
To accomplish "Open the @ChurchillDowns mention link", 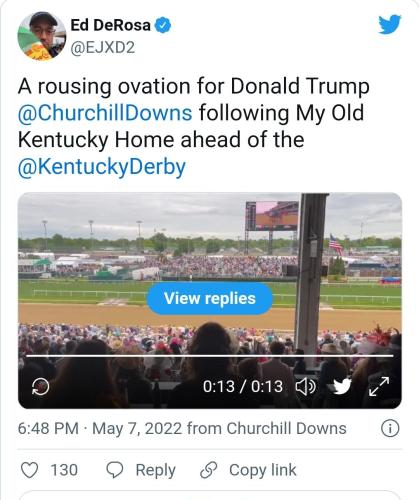I will (x=105, y=113).
